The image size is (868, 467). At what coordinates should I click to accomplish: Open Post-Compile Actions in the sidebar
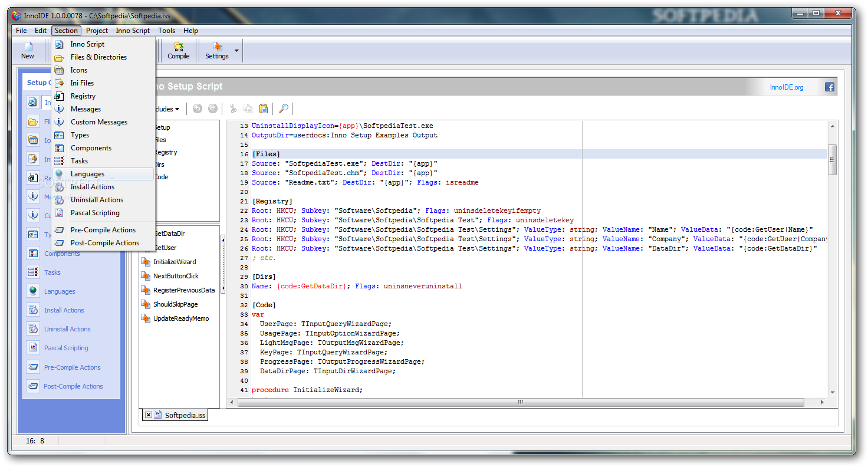[72, 386]
